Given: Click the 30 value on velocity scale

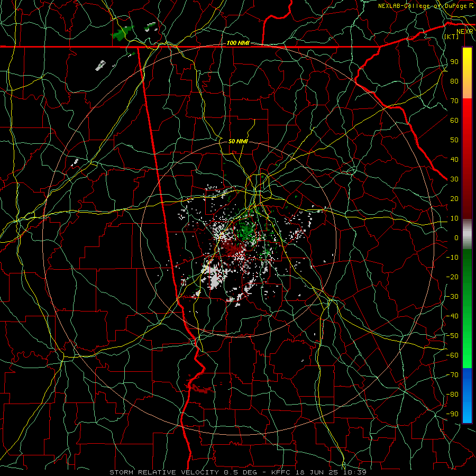Looking at the screenshot, I should pos(454,179).
